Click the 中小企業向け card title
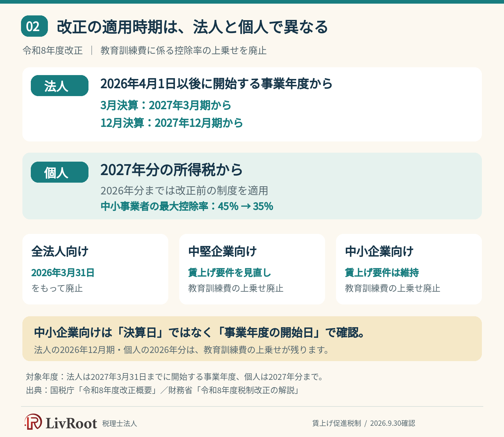The image size is (504, 437). [x=379, y=251]
